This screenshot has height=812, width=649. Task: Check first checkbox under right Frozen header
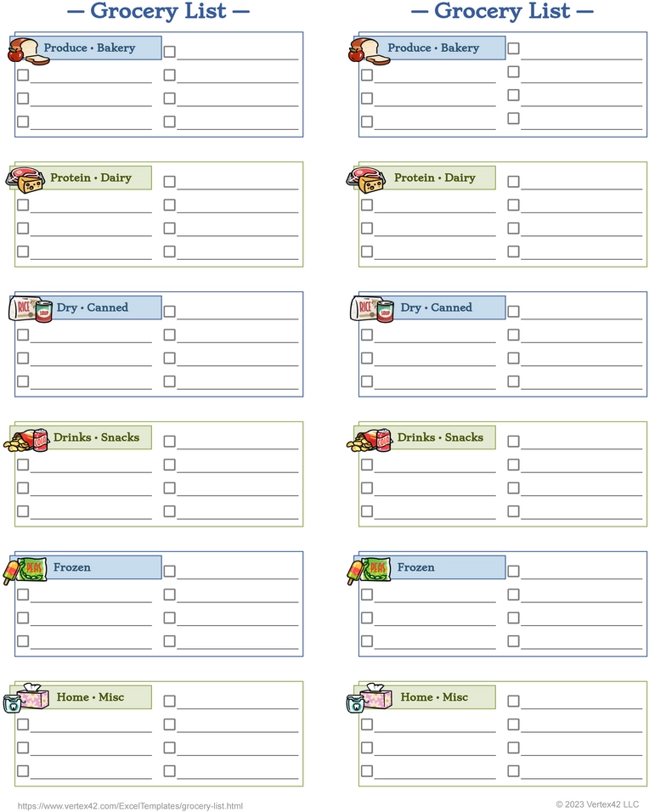[x=367, y=595]
